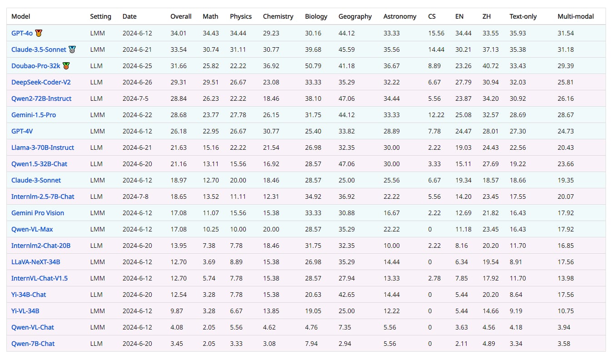Select the LLM setting in Doubao-Pro-32k row
Screen dimensions: 611x364
click(x=96, y=66)
